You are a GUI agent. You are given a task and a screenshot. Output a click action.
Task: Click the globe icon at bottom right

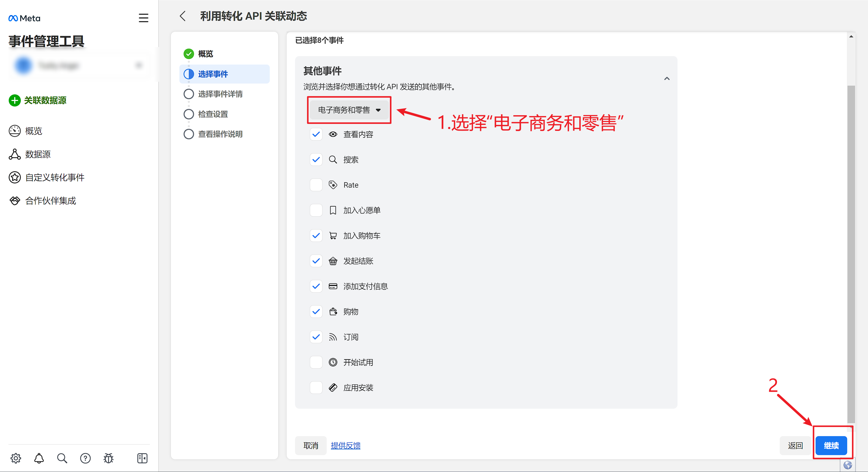[848, 466]
